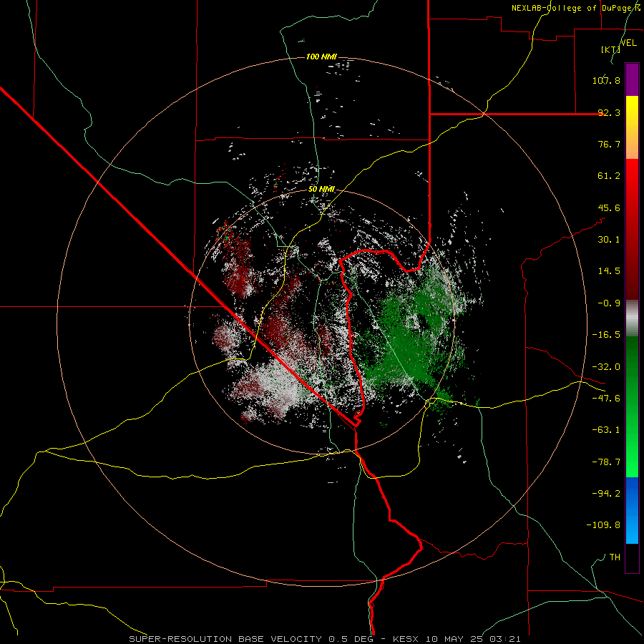
Task: Click the 30.1 legend value
Action: (609, 240)
